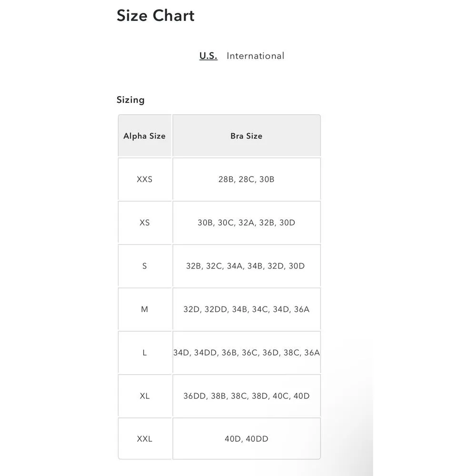Select the XXL alpha size cell

click(144, 439)
